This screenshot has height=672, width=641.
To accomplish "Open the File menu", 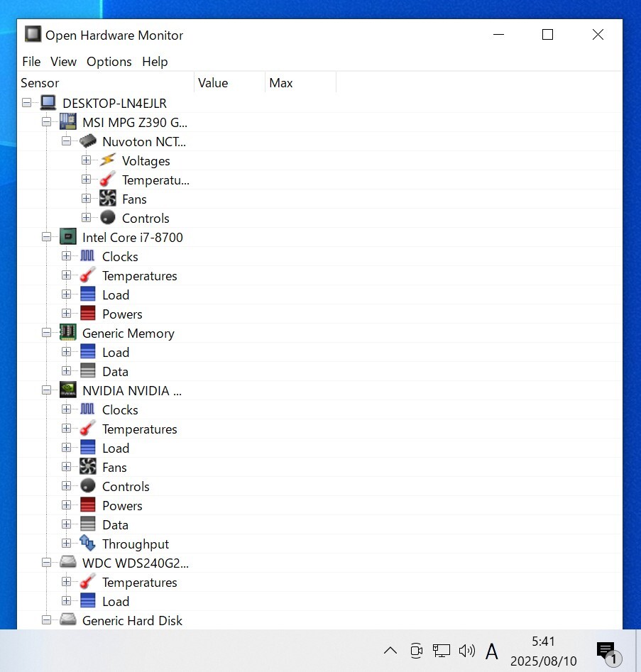I will click(31, 62).
